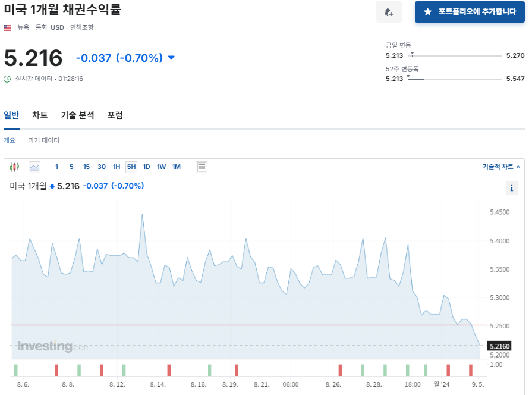532x395 pixels.
Task: Click the US flag icon
Action: click(8, 27)
